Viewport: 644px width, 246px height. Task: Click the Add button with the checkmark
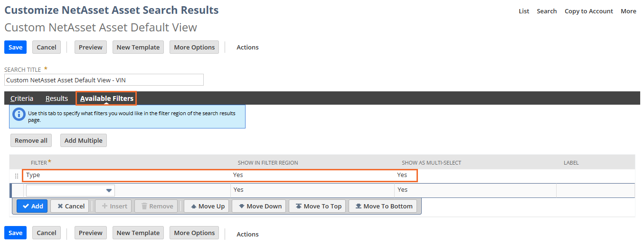tap(32, 206)
